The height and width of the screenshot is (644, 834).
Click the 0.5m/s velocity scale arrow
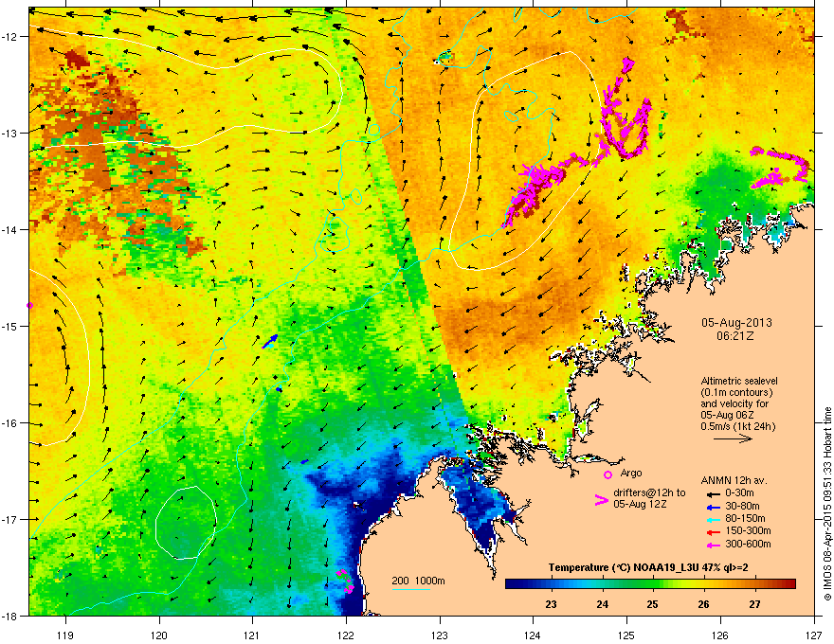tap(733, 438)
